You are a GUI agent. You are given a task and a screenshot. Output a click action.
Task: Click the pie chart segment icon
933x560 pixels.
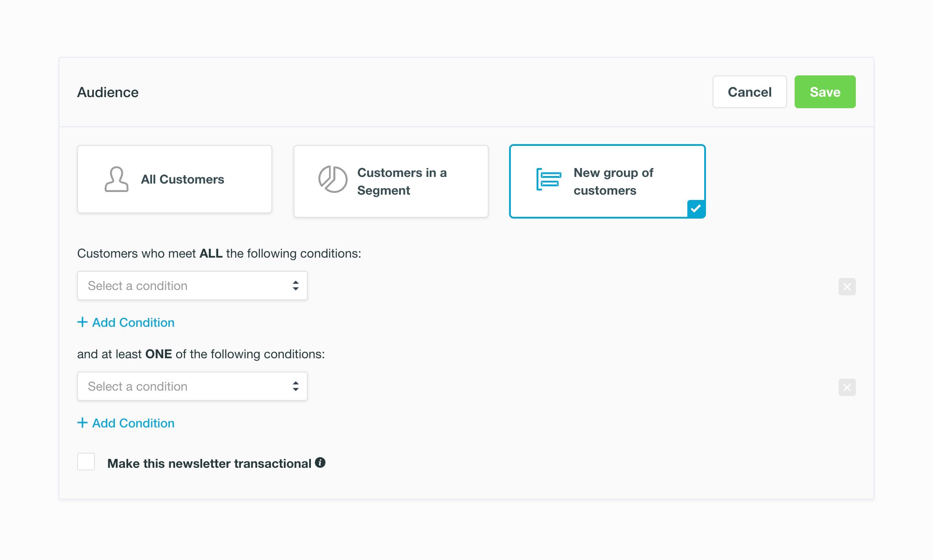point(333,180)
